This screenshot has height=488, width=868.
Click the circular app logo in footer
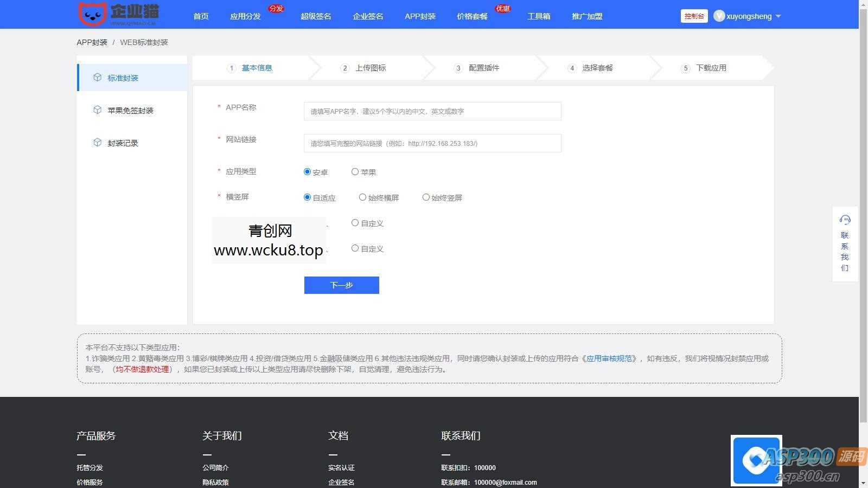click(x=756, y=460)
